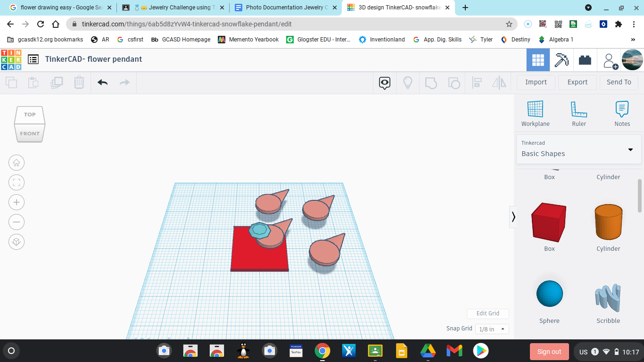Click the Zoom in plus button
Viewport: 644px width, 362px height.
(17, 203)
